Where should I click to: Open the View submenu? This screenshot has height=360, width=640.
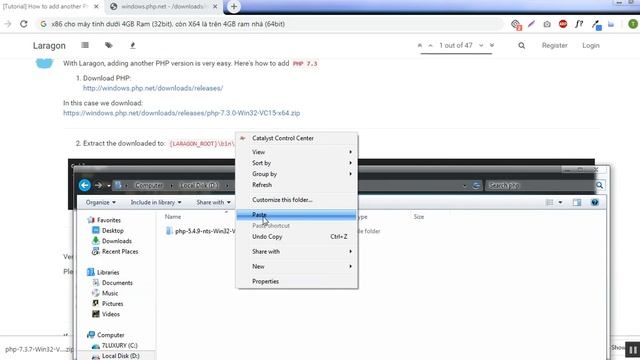tap(297, 152)
